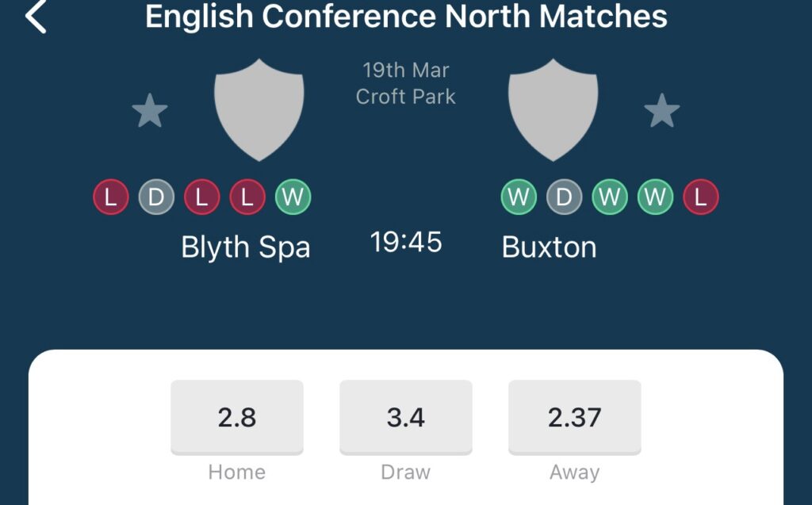
Task: Tap the 19:45 kick-off time
Action: pos(406,242)
